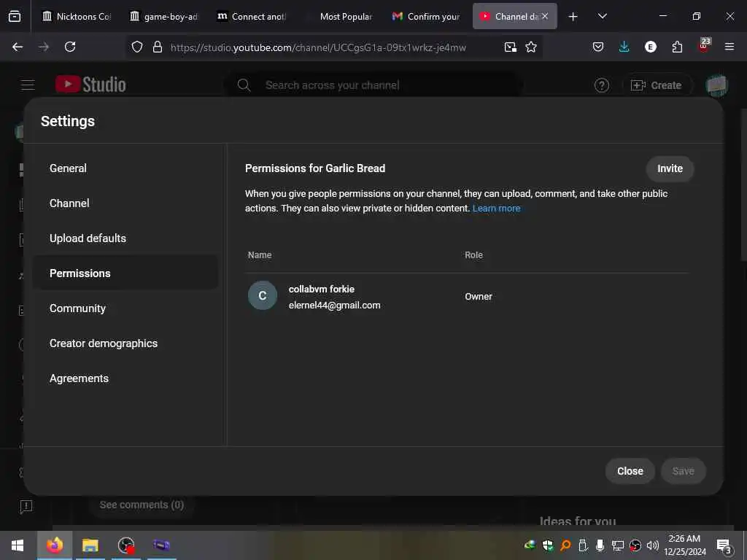Switch to the Most Popular tab
747x560 pixels.
(339, 16)
